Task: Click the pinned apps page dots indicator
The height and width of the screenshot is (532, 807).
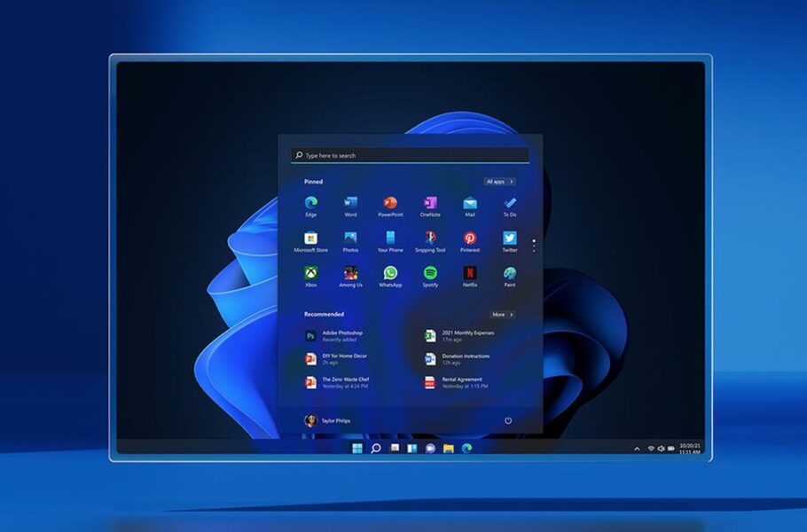Action: 534,246
